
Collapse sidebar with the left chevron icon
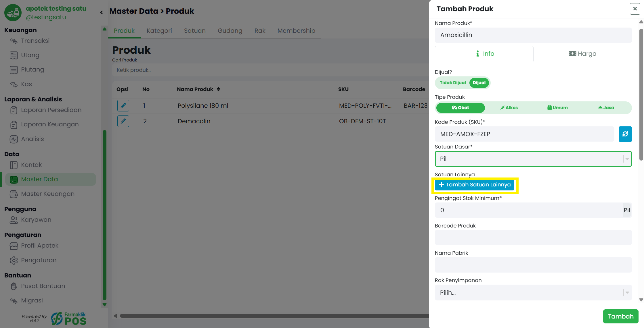[101, 12]
